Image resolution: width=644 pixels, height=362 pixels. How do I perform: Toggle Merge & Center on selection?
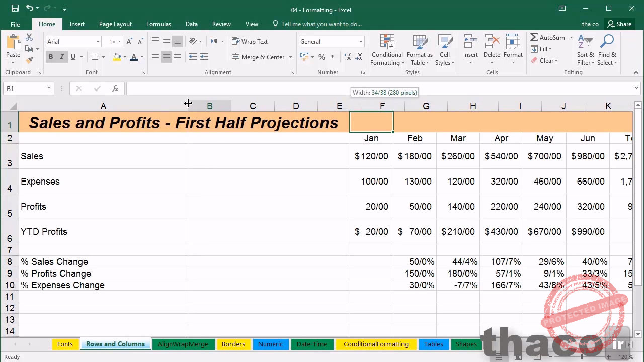(258, 57)
